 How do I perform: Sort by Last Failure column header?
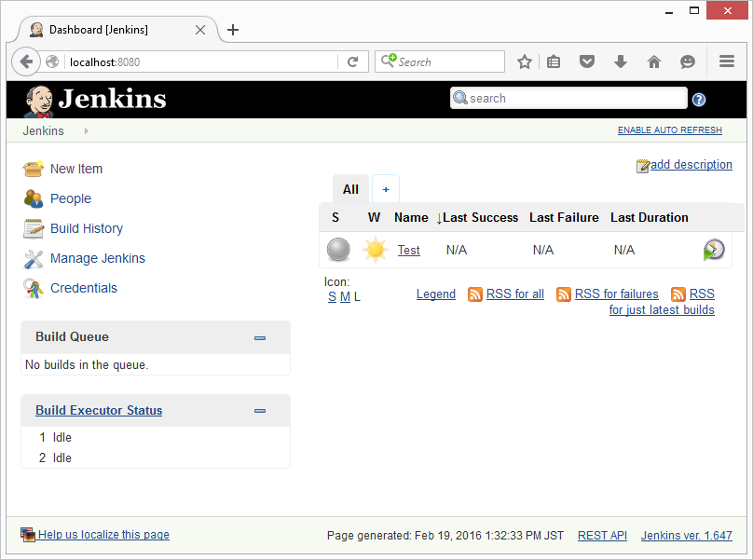[564, 217]
